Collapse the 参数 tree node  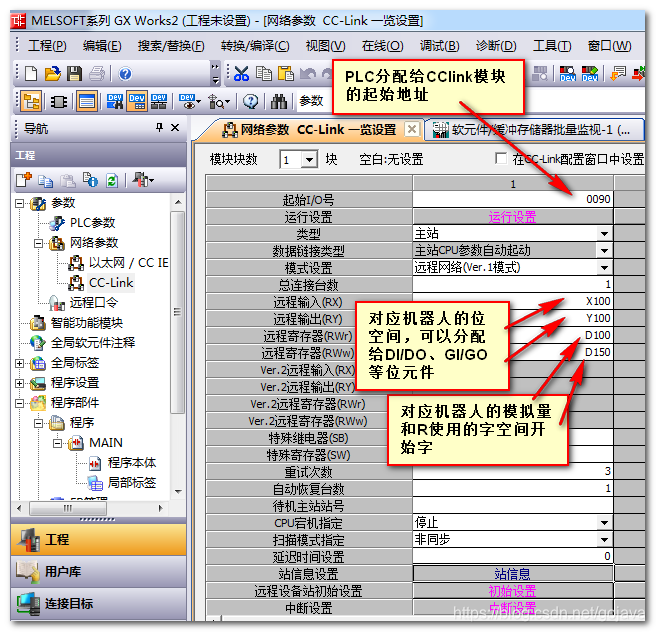click(19, 203)
